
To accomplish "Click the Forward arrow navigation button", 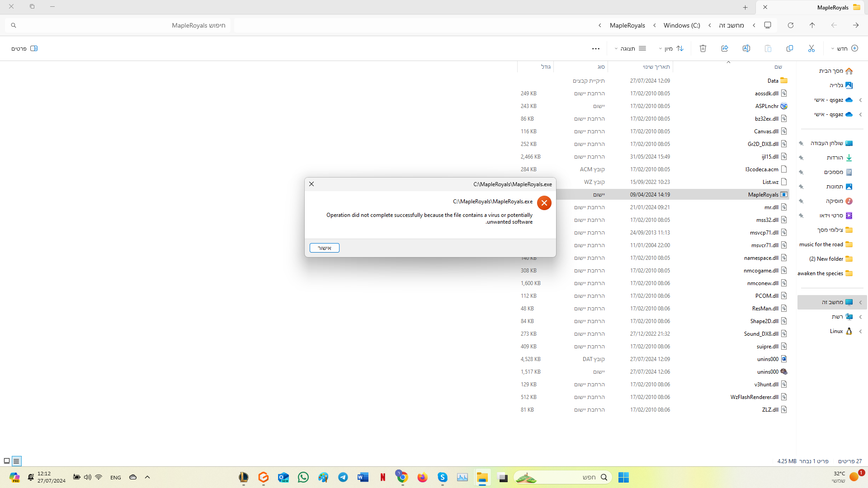I will click(x=856, y=25).
